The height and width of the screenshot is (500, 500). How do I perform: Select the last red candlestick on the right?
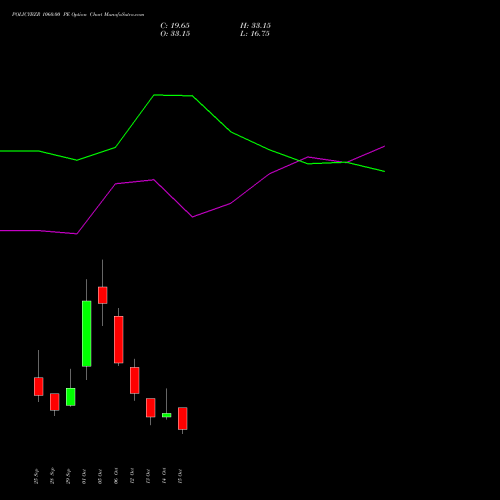point(182,418)
